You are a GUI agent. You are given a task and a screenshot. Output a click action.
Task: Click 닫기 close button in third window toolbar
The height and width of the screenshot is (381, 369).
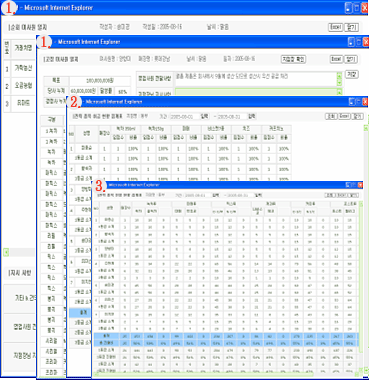[x=357, y=116]
